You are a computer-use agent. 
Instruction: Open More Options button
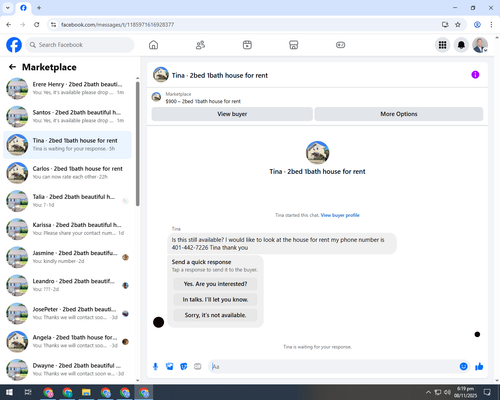399,114
